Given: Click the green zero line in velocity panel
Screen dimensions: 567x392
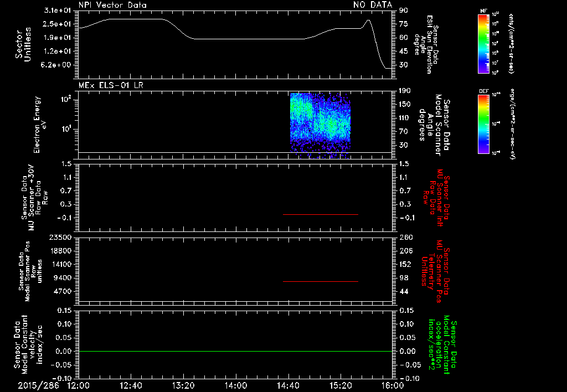Looking at the screenshot, I should 235,351.
